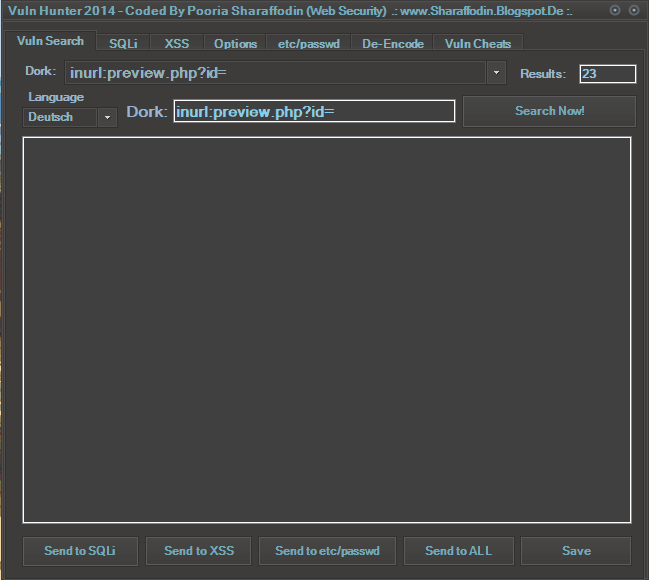Switch to the Vuln Search tab
Image resolution: width=649 pixels, height=580 pixels.
(x=51, y=42)
